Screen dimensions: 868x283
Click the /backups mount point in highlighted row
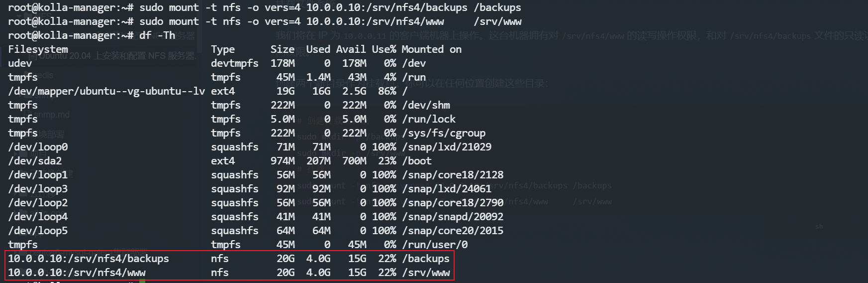426,259
